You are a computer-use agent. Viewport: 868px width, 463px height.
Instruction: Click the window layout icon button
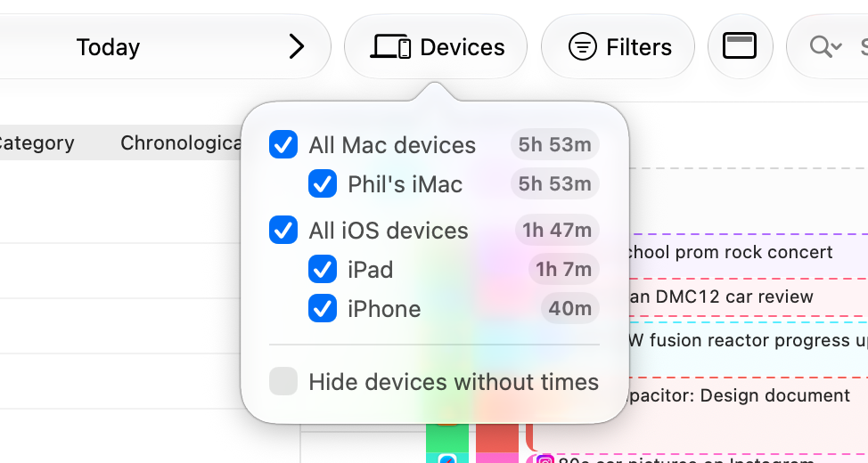pos(740,46)
